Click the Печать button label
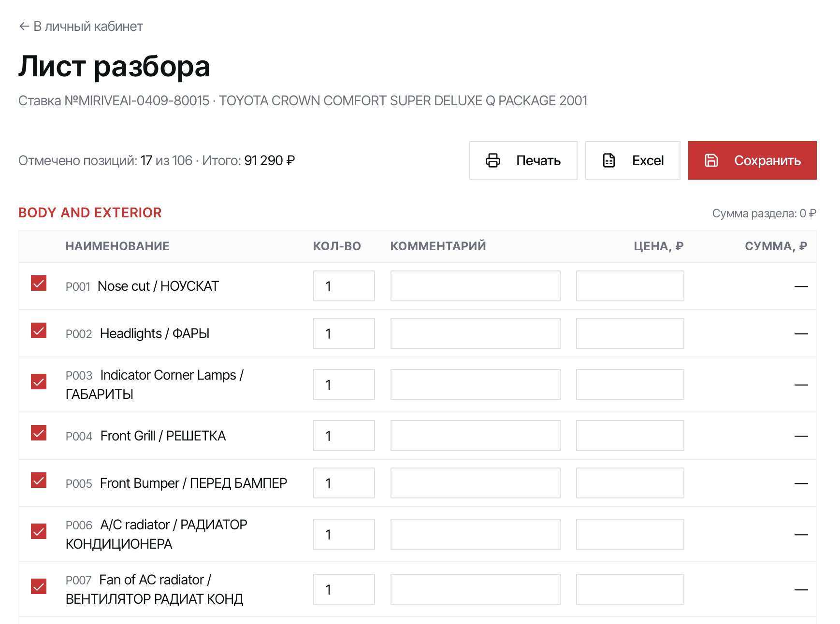This screenshot has height=624, width=840. click(x=538, y=160)
